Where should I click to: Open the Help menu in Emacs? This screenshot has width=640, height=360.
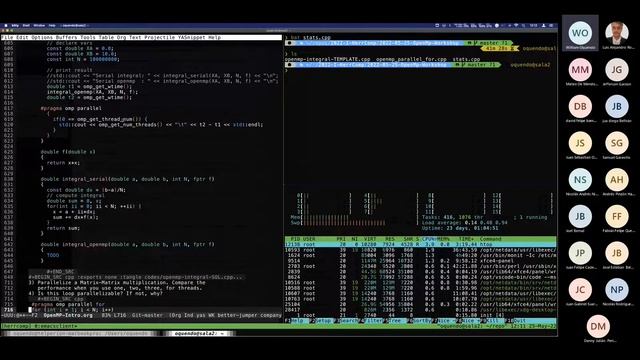point(215,37)
